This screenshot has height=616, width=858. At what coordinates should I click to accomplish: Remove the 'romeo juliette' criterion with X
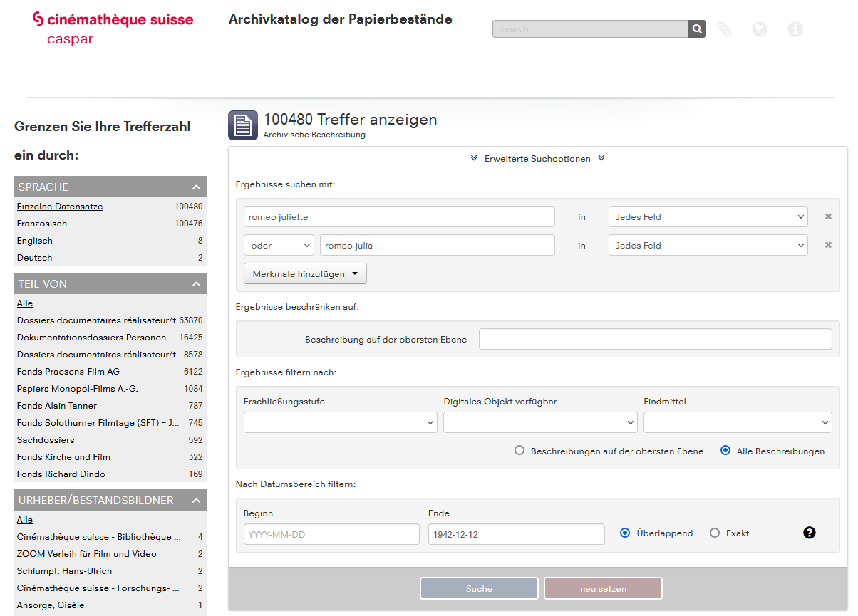[828, 216]
